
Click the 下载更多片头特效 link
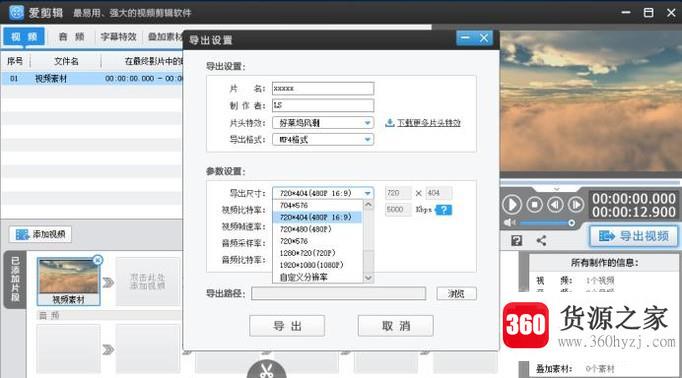point(428,123)
